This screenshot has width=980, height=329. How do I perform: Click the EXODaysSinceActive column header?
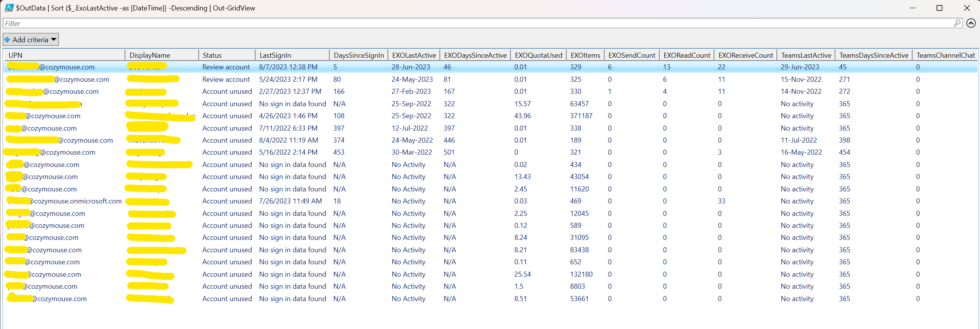coord(475,55)
